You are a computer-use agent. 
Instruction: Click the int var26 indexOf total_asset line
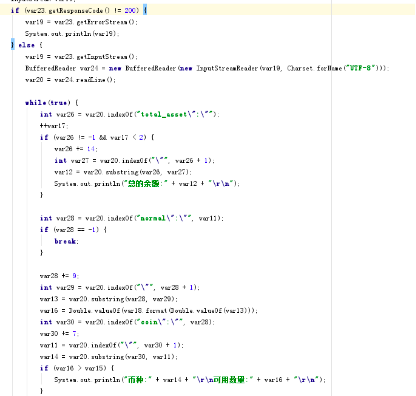coord(130,114)
